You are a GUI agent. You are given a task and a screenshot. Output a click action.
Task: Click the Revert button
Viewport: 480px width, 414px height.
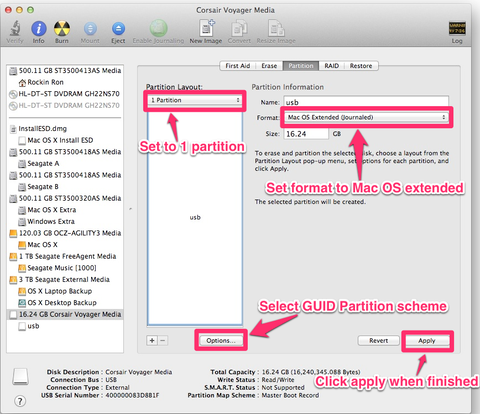tap(378, 341)
